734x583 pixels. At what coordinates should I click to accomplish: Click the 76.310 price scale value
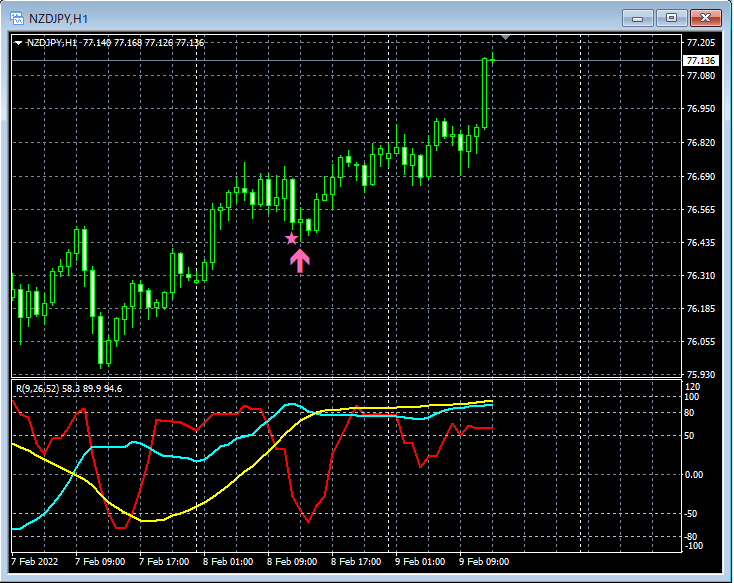point(701,276)
